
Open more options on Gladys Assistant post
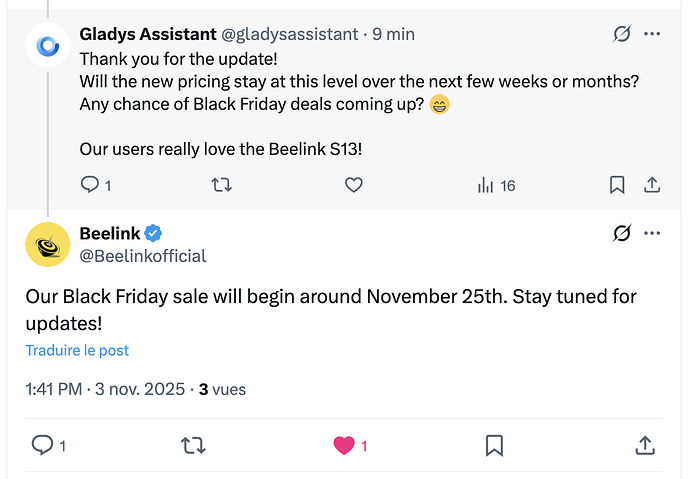click(652, 34)
